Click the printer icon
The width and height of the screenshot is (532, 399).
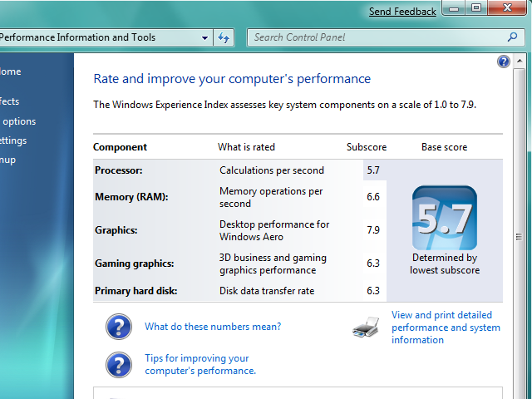[366, 327]
